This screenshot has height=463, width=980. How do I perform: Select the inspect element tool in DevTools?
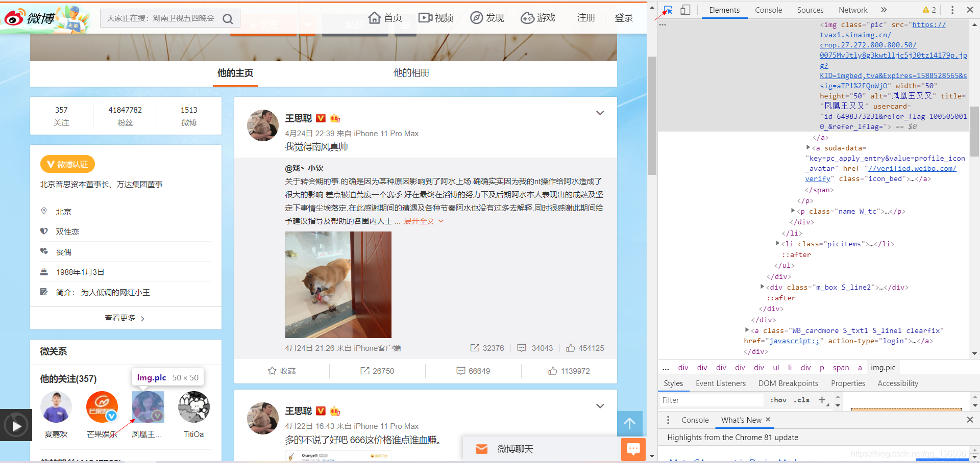669,10
